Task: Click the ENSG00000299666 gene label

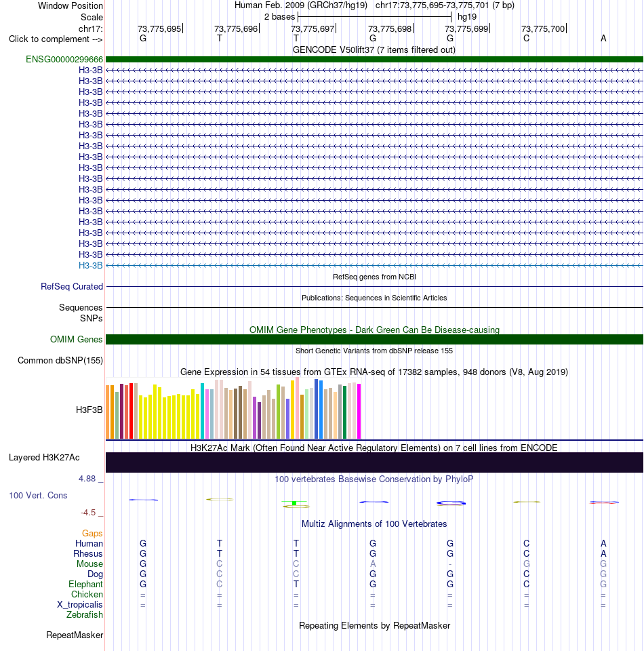Action: pyautogui.click(x=64, y=60)
